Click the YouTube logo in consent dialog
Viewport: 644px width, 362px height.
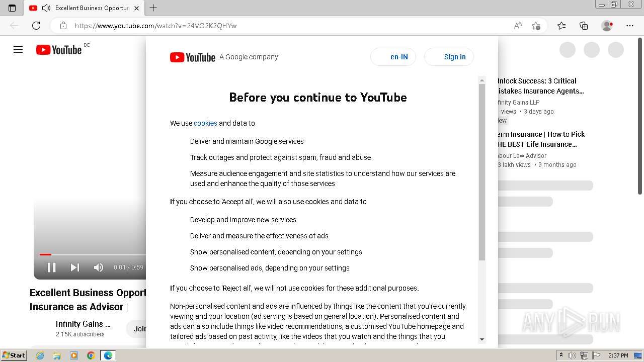click(x=193, y=57)
